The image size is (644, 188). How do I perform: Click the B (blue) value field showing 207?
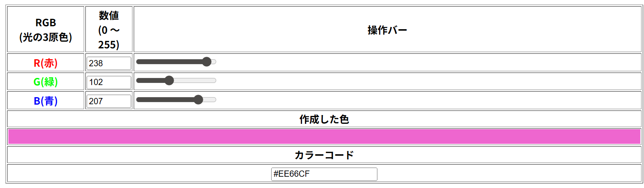coord(109,101)
